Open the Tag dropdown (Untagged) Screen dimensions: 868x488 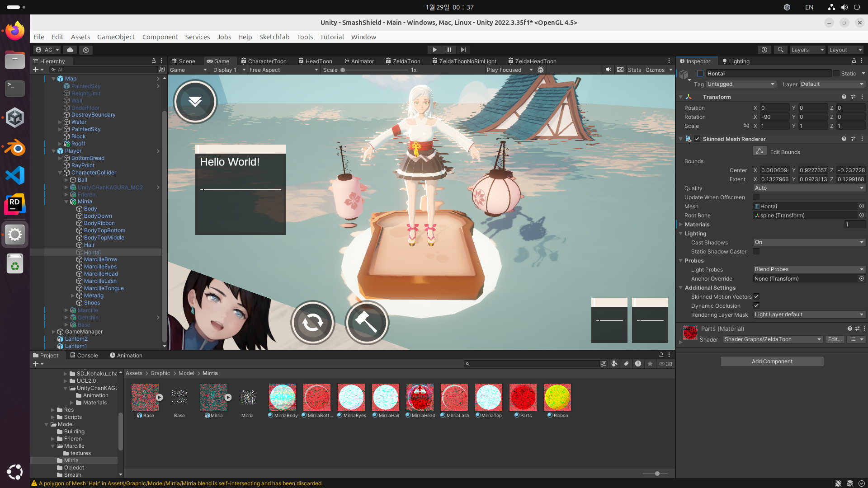point(741,84)
